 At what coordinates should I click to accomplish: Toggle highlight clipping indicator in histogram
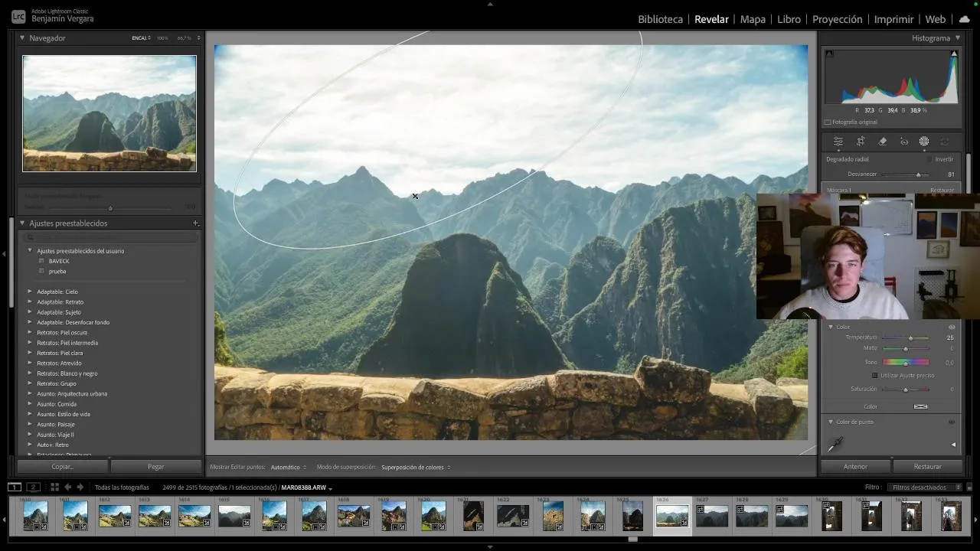(x=954, y=54)
